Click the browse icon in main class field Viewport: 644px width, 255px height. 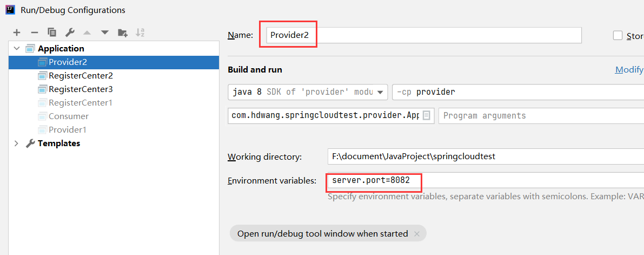[427, 115]
